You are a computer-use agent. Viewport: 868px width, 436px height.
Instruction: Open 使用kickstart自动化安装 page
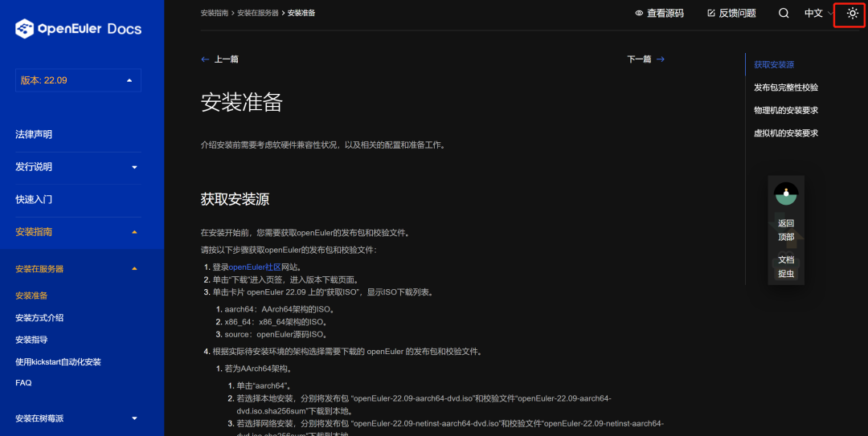click(58, 362)
